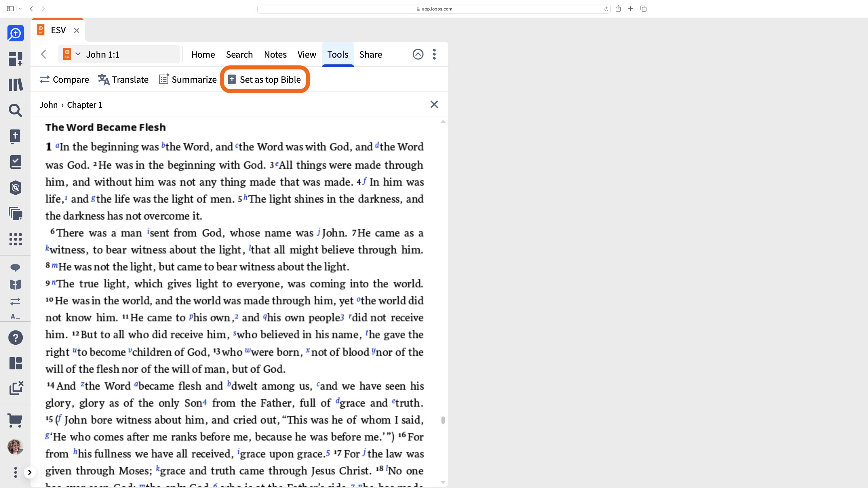Image resolution: width=868 pixels, height=488 pixels.
Task: Open the Share menu
Action: [x=371, y=54]
